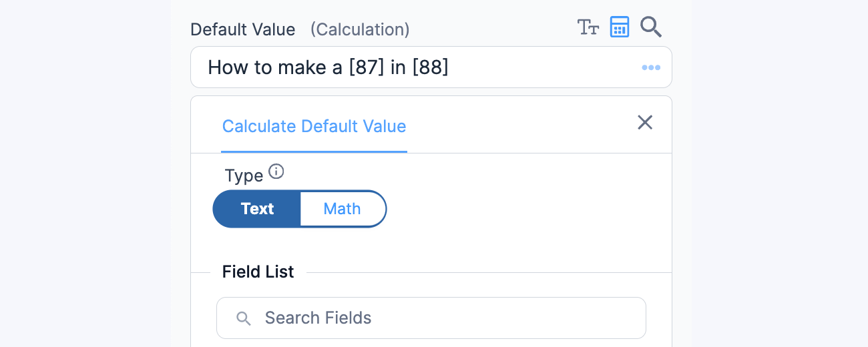Place cursor in the "How to make a" text

pyautogui.click(x=276, y=67)
